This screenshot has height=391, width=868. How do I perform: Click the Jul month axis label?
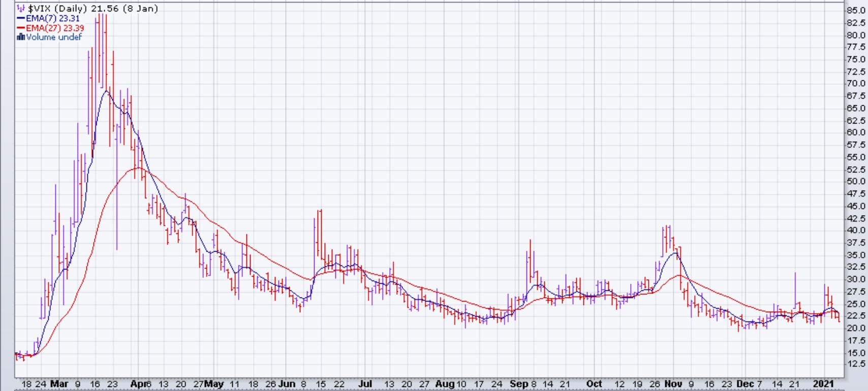[x=365, y=384]
